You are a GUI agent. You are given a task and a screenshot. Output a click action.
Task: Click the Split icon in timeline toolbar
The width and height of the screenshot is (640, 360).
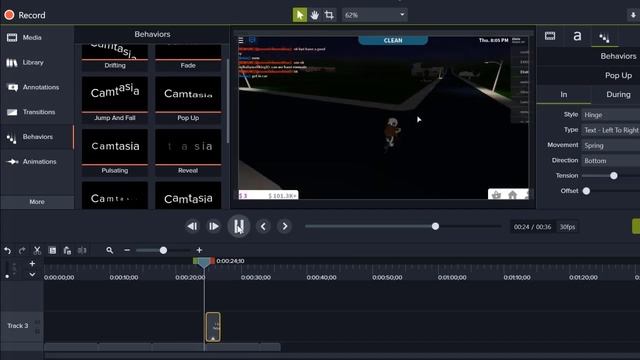82,250
